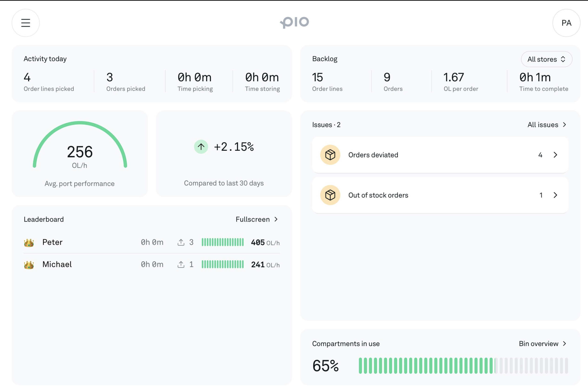Click Michael's crown icon

[29, 265]
